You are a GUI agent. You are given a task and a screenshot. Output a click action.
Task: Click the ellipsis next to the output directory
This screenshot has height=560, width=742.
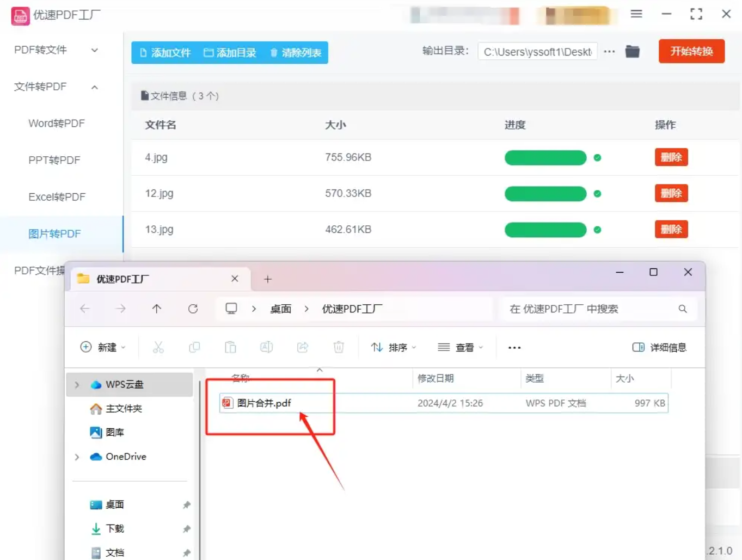pos(610,52)
